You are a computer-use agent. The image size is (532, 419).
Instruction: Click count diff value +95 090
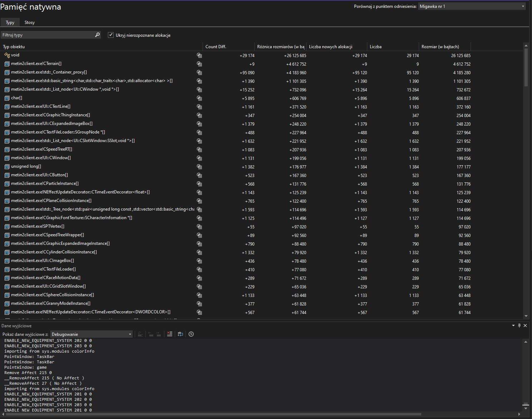[x=247, y=73]
